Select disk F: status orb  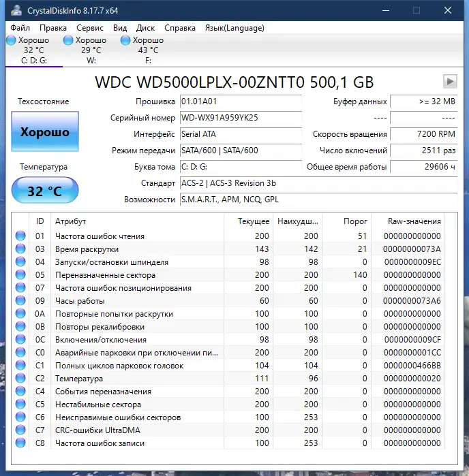click(125, 40)
